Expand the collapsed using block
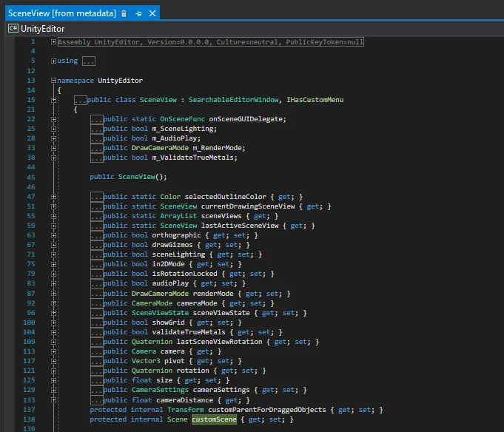This screenshot has height=432, width=504. (54, 61)
